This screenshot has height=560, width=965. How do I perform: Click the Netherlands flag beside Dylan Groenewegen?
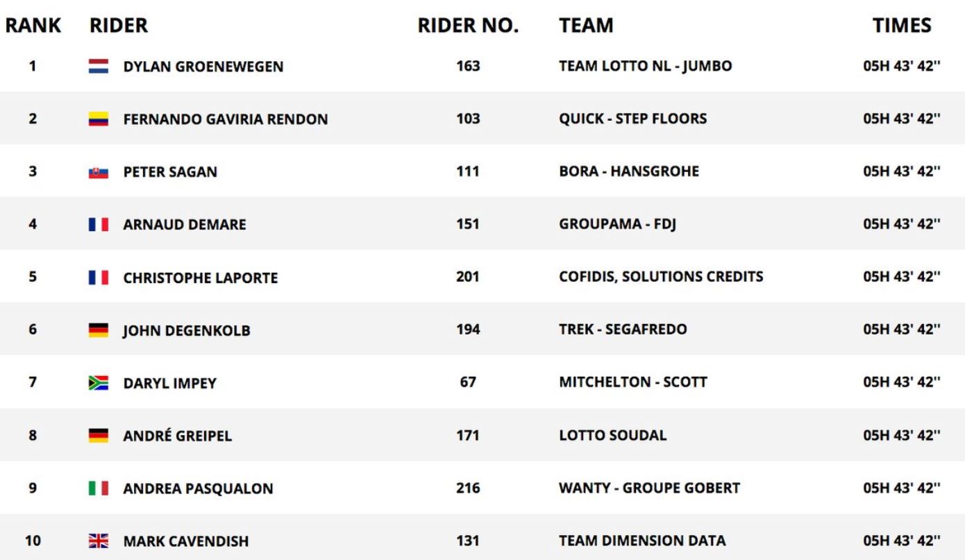pos(99,67)
